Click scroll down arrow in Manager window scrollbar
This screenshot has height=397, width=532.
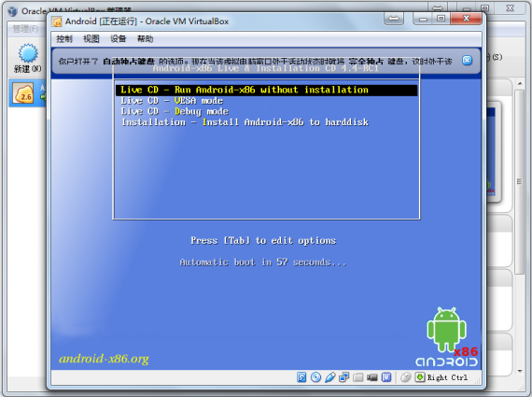[x=520, y=371]
